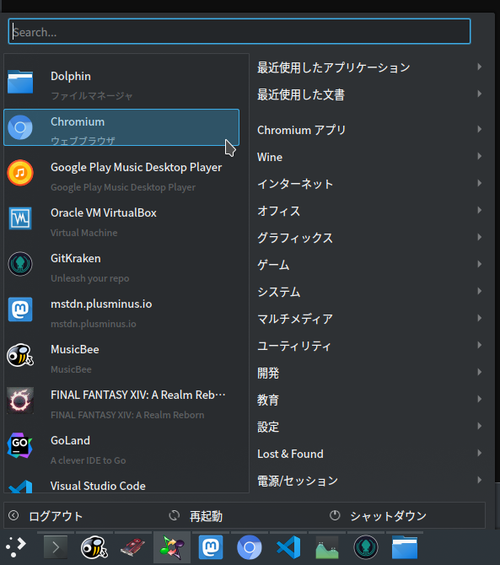Open the インターネット category
Viewport: 500px width, 565px height.
(370, 183)
